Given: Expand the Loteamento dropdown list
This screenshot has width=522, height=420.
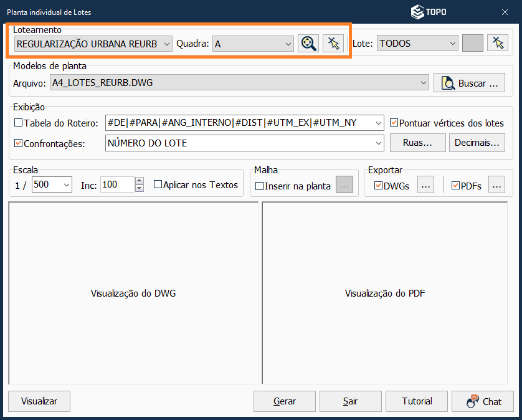Looking at the screenshot, I should click(166, 44).
